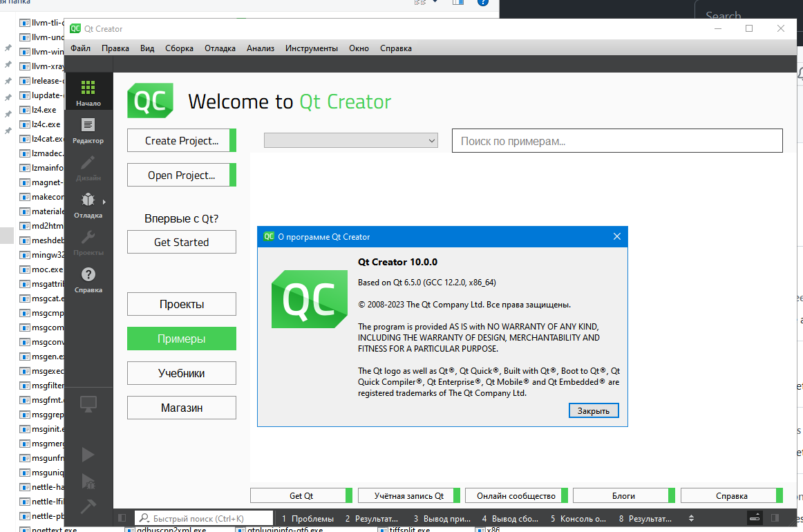Open the Справка mode question-mark icon

pyautogui.click(x=88, y=274)
